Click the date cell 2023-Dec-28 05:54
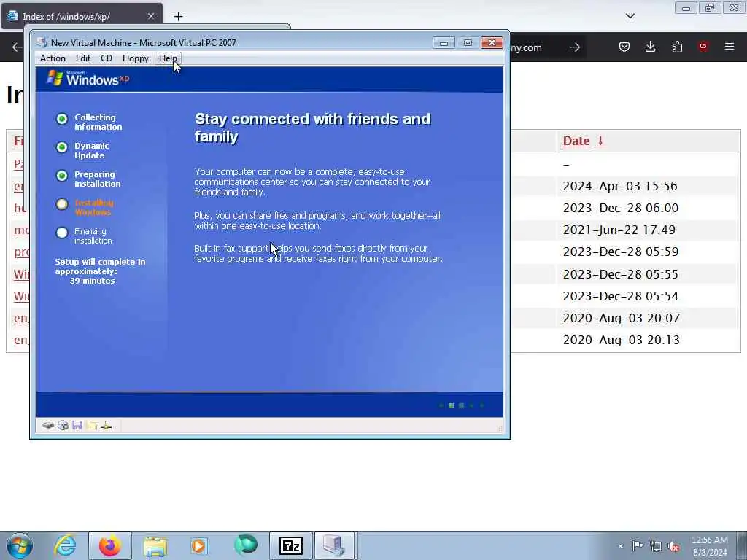The image size is (747, 560). 620,296
